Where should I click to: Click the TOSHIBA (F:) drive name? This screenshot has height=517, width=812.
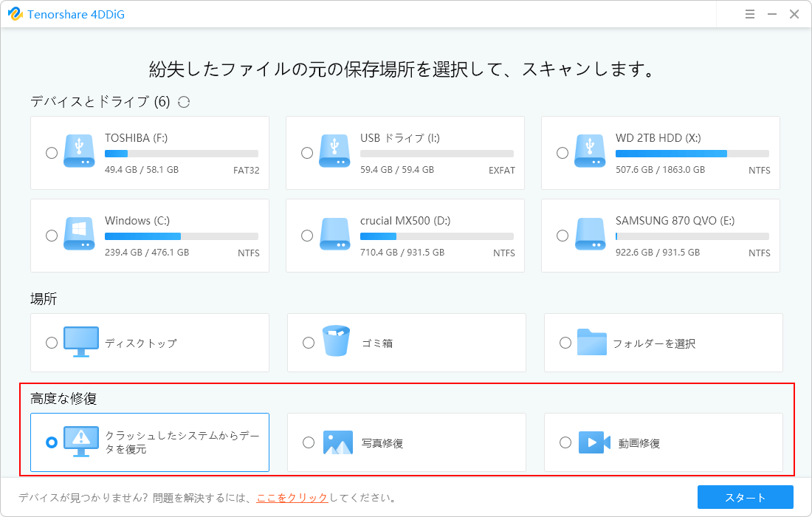tap(137, 138)
